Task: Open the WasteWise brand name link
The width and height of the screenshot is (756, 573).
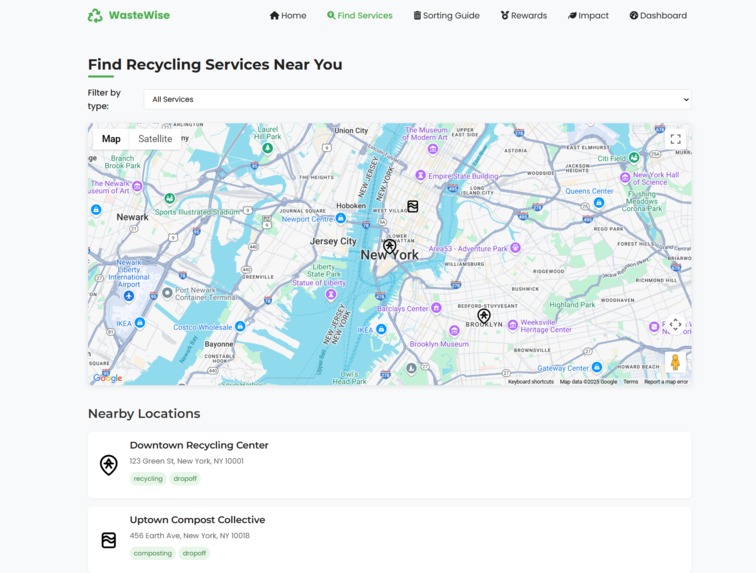Action: (x=139, y=15)
